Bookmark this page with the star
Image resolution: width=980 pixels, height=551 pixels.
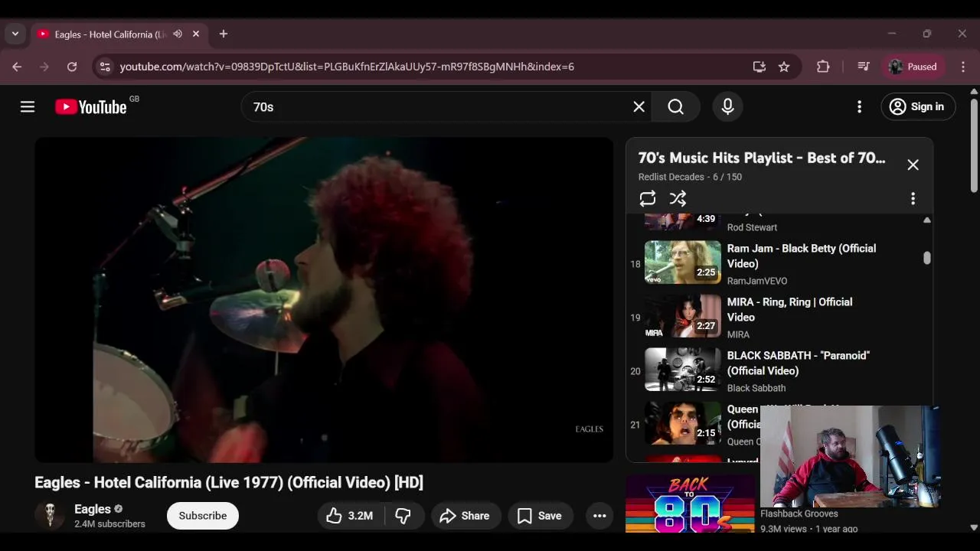click(x=784, y=67)
